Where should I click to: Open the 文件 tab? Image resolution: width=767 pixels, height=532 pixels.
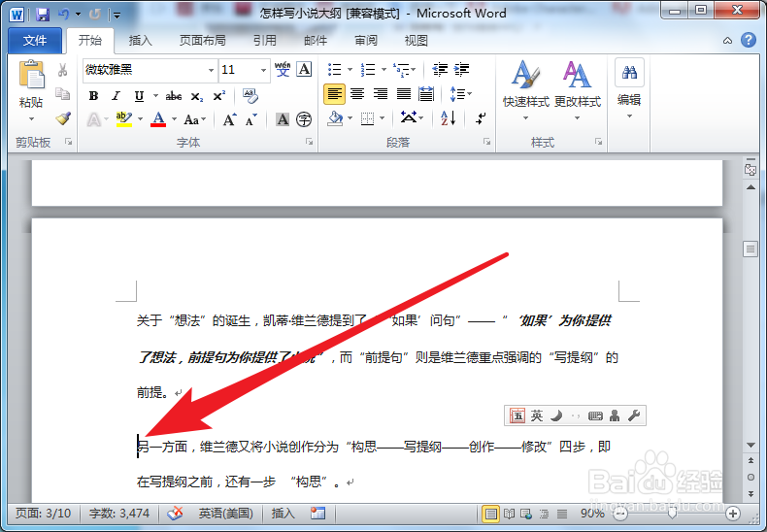35,41
